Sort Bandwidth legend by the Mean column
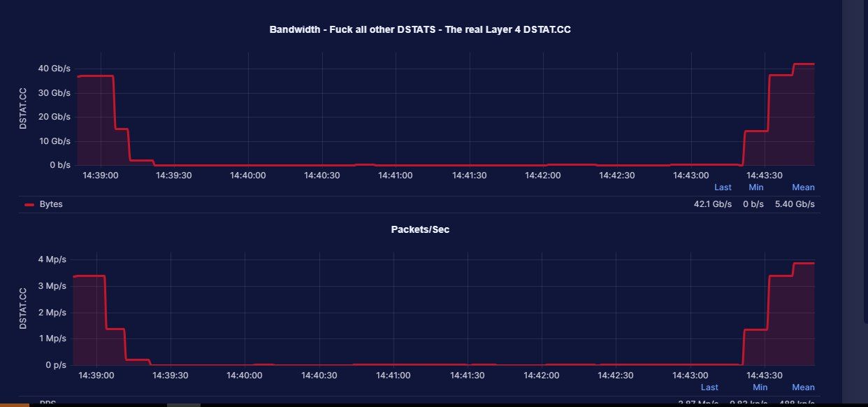Image resolution: width=868 pixels, height=407 pixels. coord(803,187)
